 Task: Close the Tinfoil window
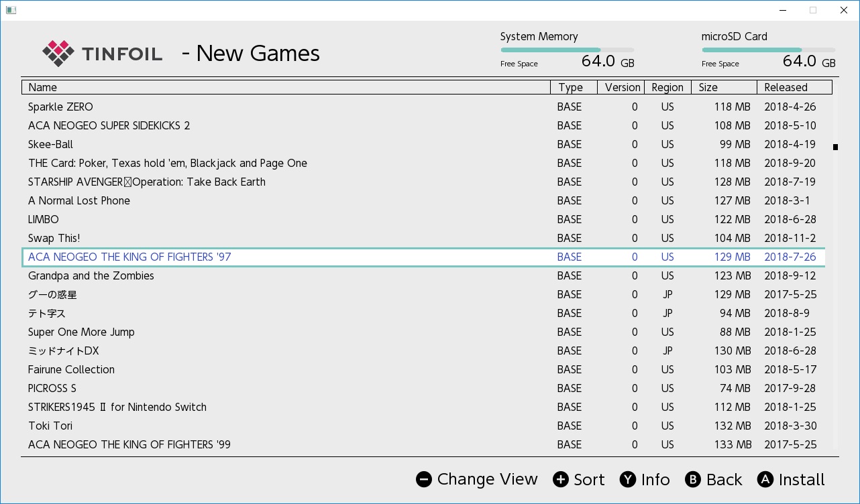click(x=844, y=10)
